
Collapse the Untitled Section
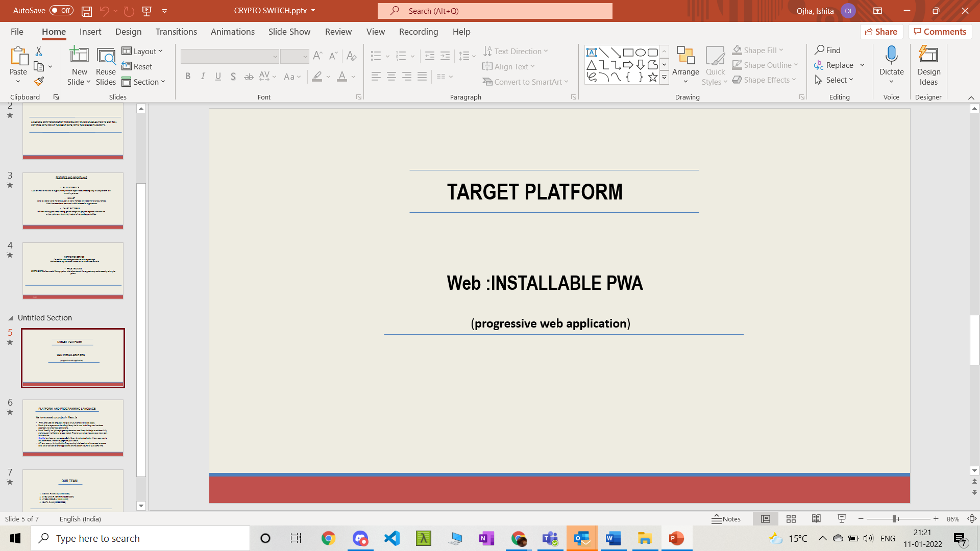(x=10, y=318)
